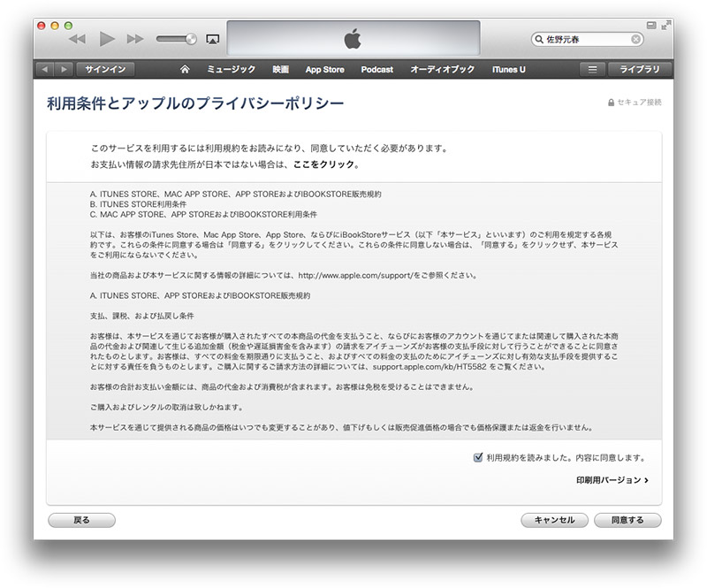Click the サインイン button

point(104,69)
